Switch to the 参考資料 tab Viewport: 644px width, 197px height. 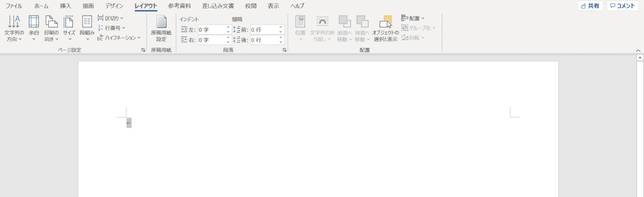[180, 6]
